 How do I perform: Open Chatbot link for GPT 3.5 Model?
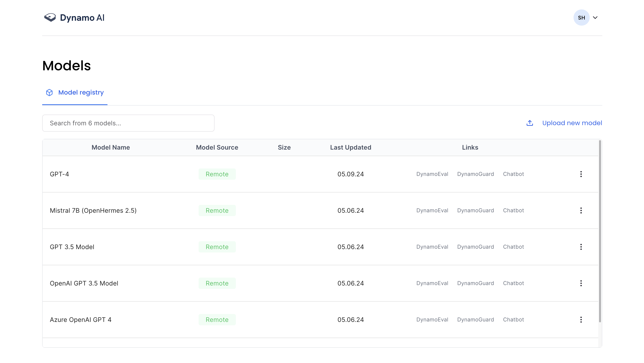513,247
